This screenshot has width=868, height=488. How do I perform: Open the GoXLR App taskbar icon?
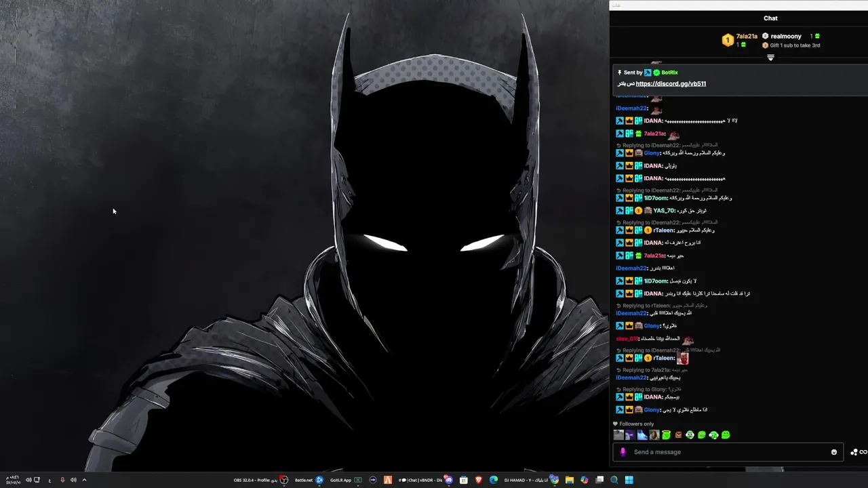pos(347,480)
